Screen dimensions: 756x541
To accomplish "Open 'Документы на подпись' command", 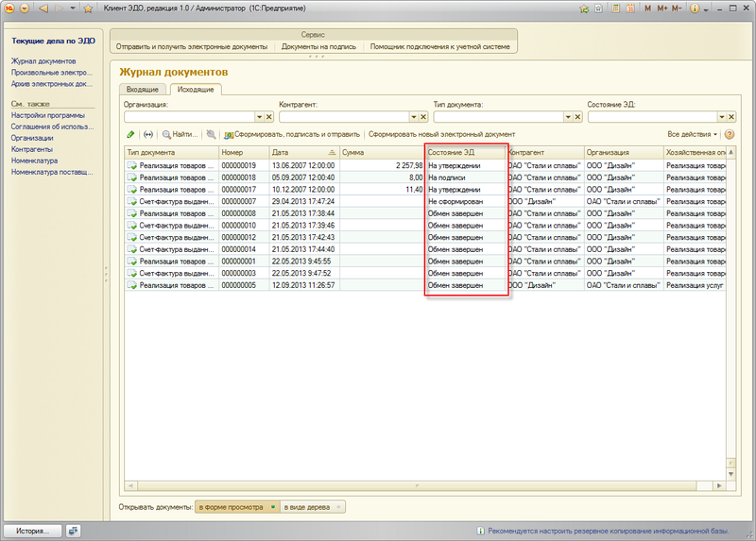I will (318, 46).
